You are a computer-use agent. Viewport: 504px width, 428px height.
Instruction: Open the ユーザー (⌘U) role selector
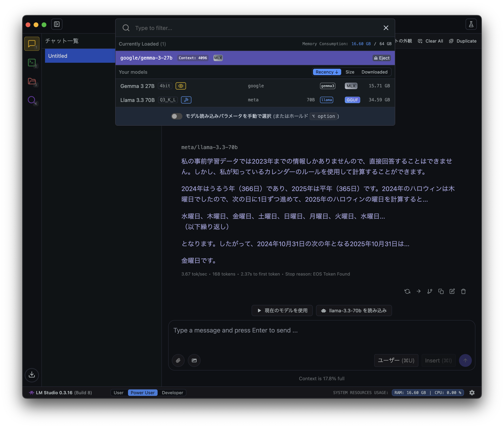pyautogui.click(x=396, y=360)
